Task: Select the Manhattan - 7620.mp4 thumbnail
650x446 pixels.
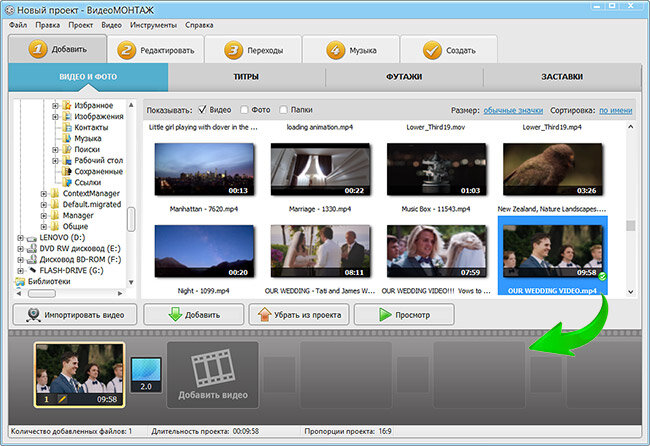Action: tap(204, 170)
